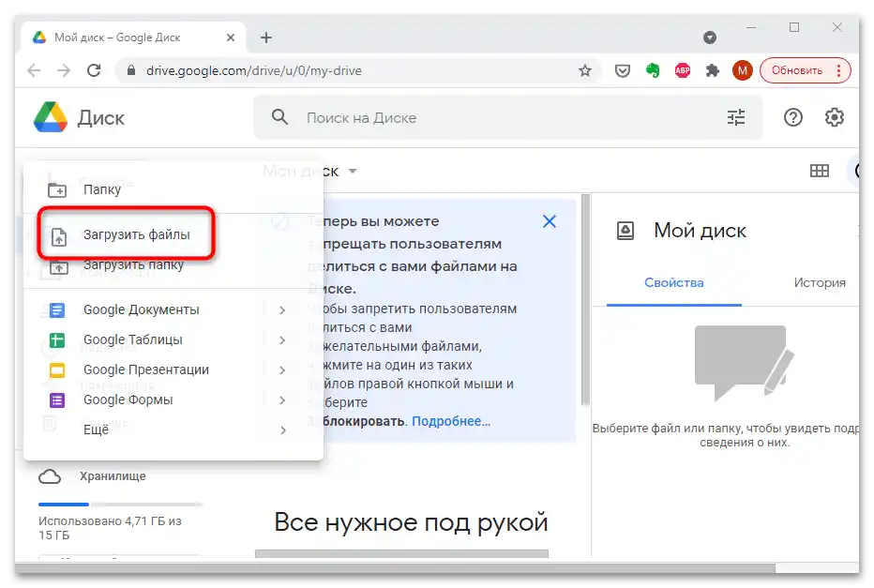Screen dimensions: 874x588
Task: Go back in browser history
Action: coord(34,70)
